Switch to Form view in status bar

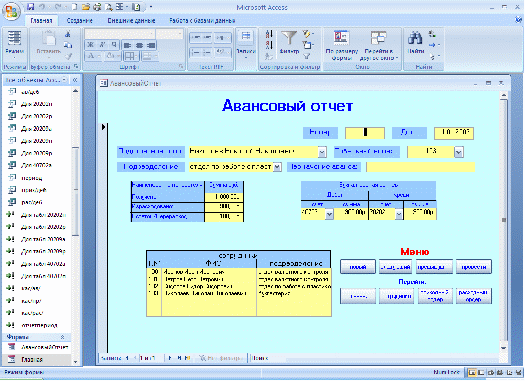pos(472,372)
